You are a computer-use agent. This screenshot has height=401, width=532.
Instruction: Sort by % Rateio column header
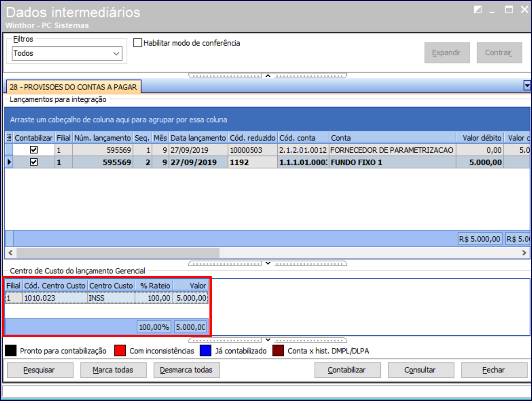pos(154,286)
